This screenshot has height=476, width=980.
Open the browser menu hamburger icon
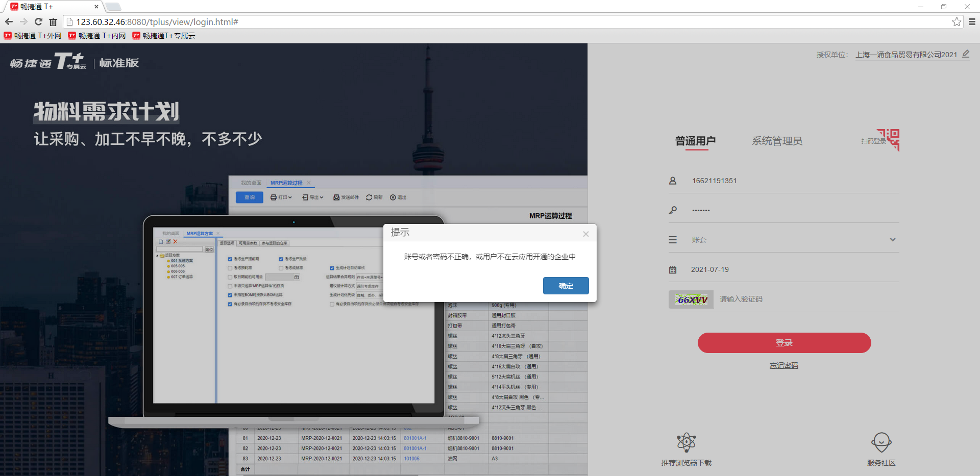pyautogui.click(x=972, y=21)
